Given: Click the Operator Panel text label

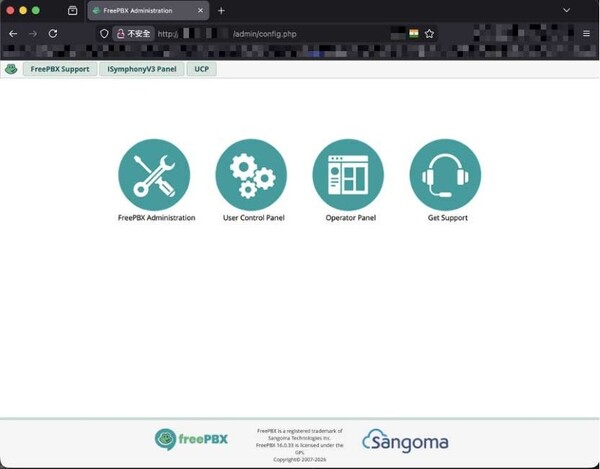Looking at the screenshot, I should click(351, 218).
